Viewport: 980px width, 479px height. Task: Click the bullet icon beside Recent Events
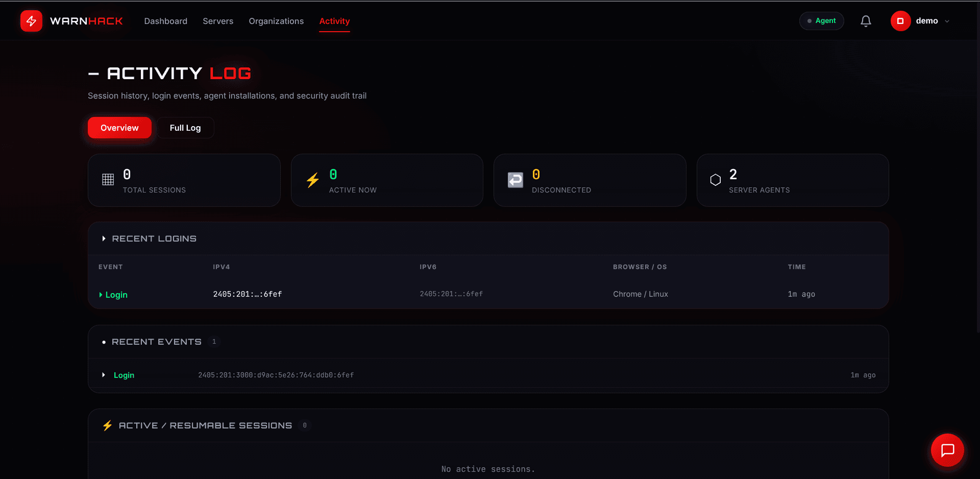point(104,342)
